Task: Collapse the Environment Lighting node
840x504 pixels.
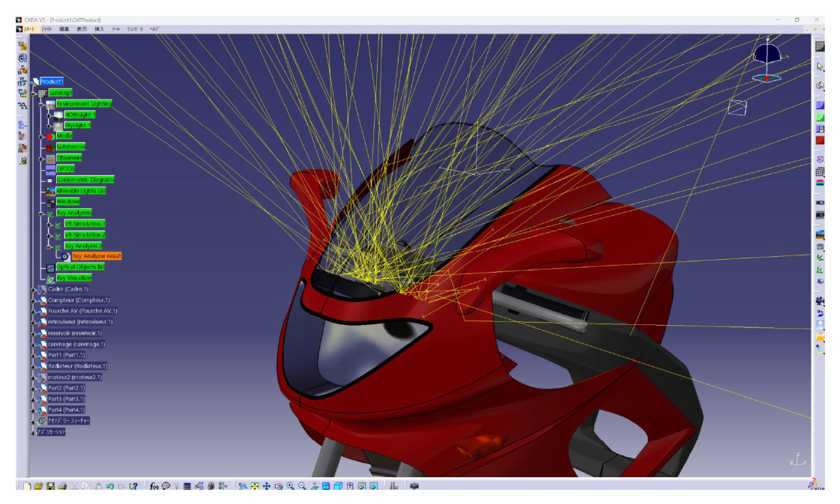Action: 41,104
